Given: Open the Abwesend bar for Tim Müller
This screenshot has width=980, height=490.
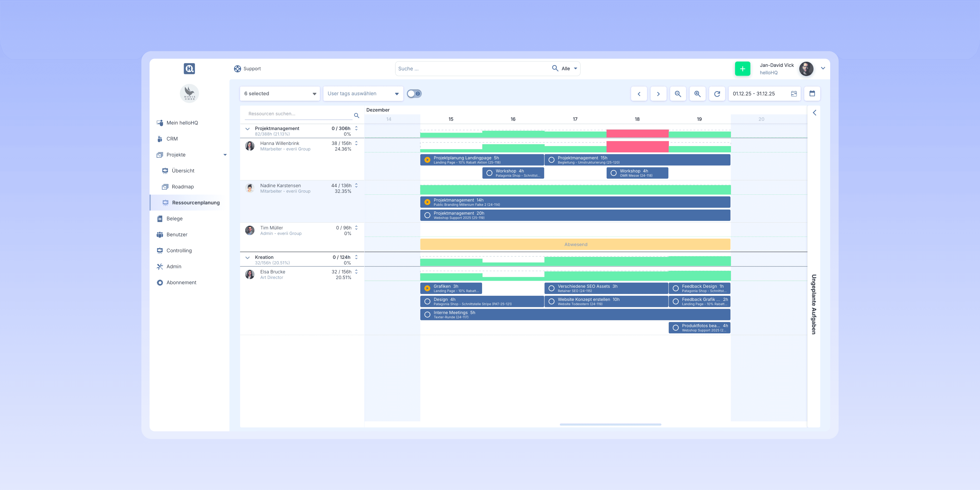Looking at the screenshot, I should (x=575, y=244).
